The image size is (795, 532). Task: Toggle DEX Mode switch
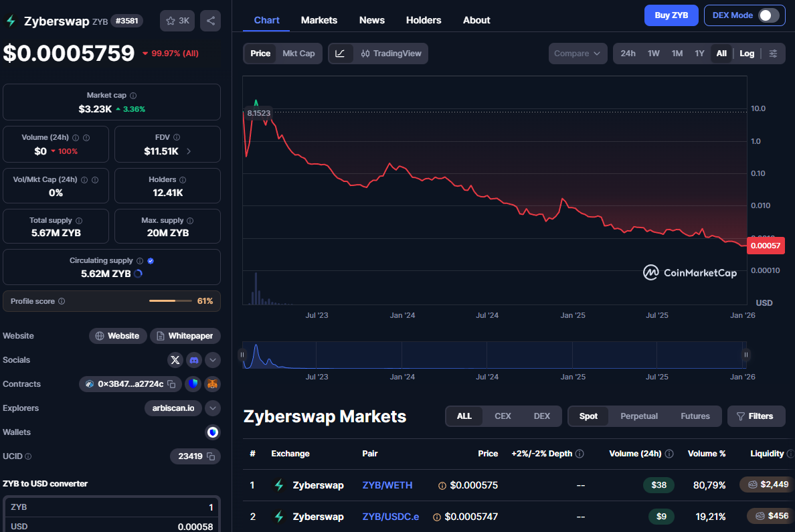(x=769, y=15)
